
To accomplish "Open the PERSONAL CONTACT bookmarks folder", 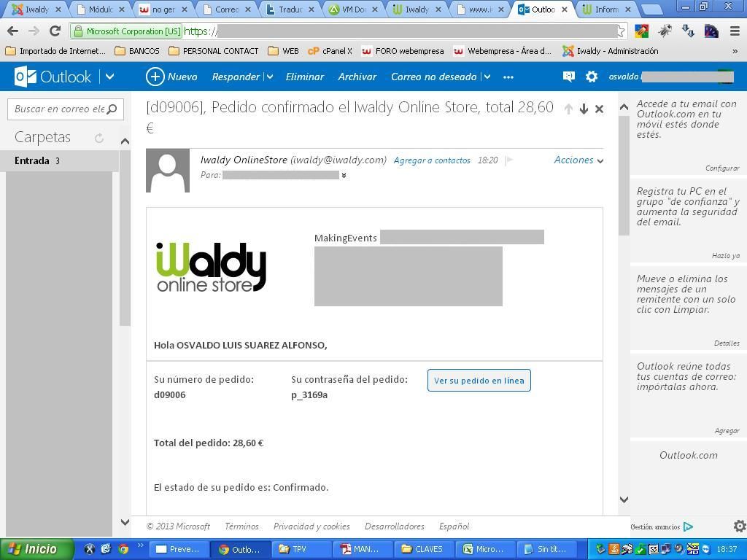I will point(214,51).
